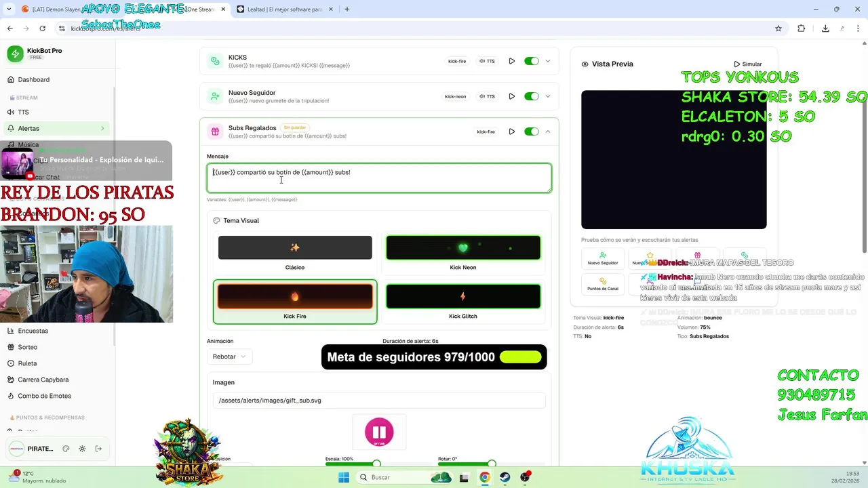Test the Nuevo Seguidor preview button
This screenshot has height=488, width=868.
[603, 258]
